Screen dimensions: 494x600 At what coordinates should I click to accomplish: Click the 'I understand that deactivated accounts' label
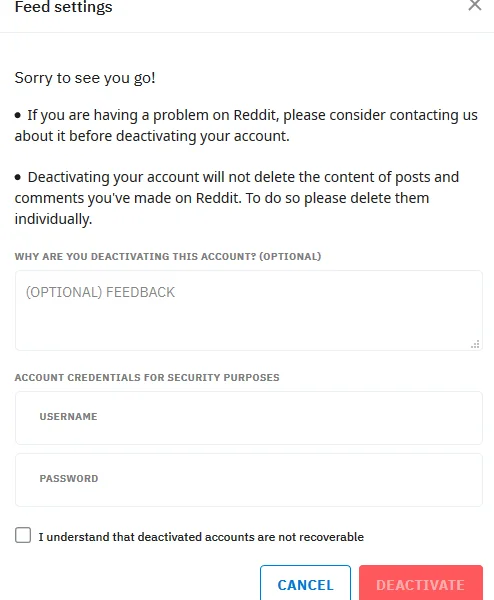pos(201,537)
